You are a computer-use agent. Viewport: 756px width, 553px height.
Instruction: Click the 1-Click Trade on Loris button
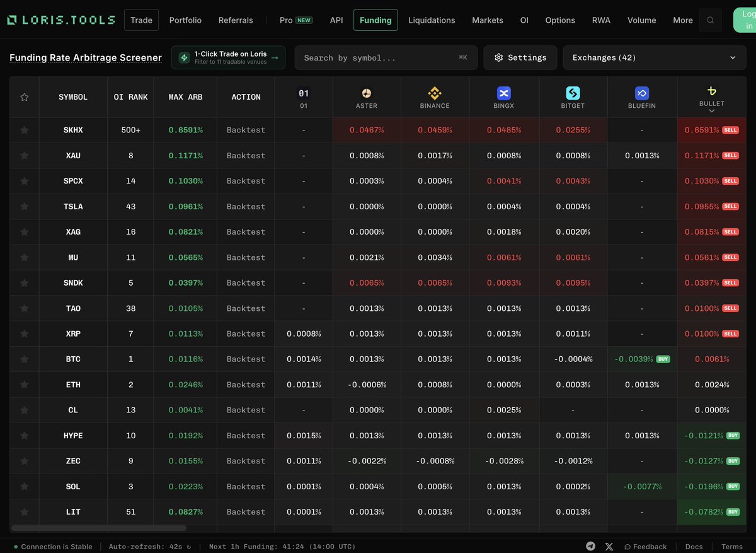click(x=228, y=57)
